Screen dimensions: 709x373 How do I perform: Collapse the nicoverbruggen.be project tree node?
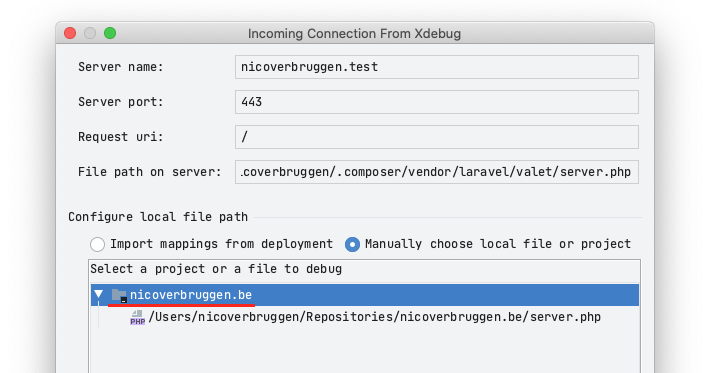coord(99,295)
